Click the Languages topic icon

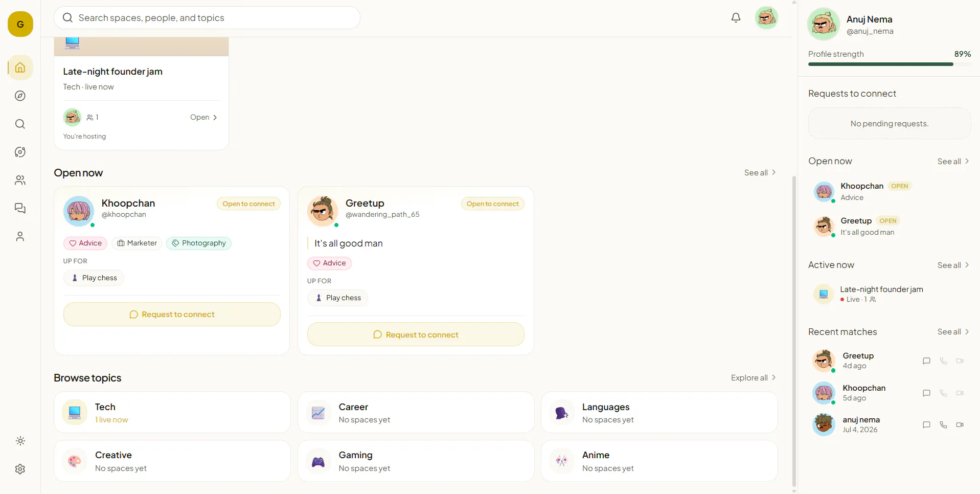tap(562, 412)
